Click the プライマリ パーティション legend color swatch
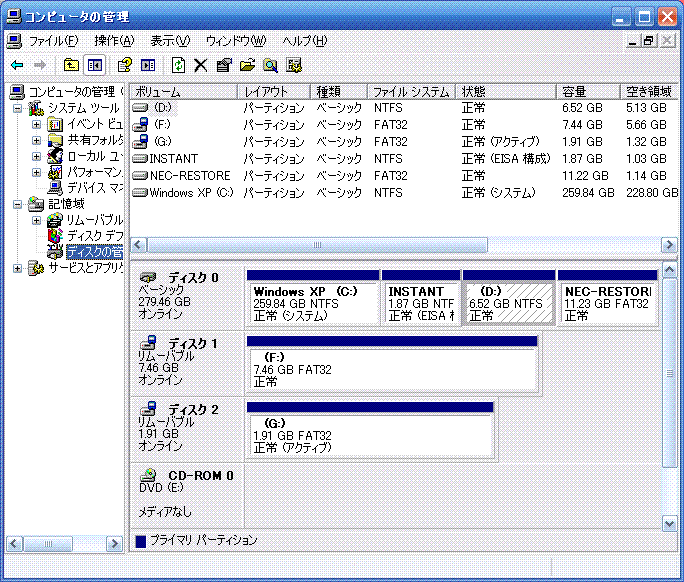The height and width of the screenshot is (582, 684). (x=140, y=541)
